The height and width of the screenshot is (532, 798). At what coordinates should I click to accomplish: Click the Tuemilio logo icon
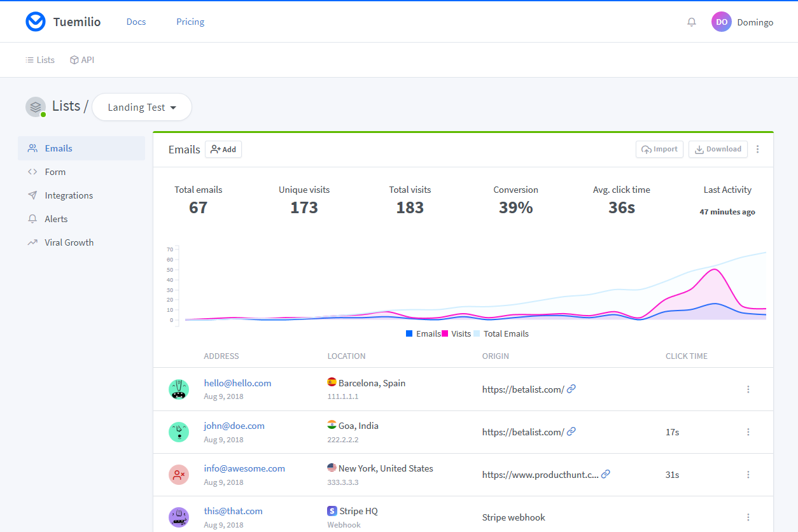pyautogui.click(x=36, y=21)
